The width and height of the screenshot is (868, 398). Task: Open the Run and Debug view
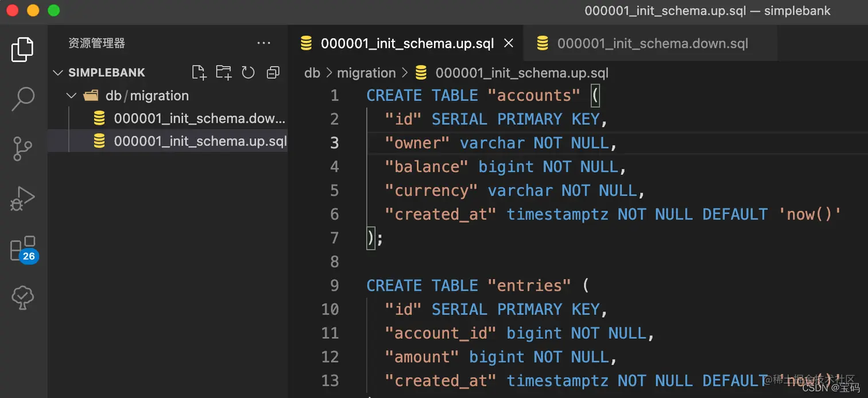[x=22, y=198]
